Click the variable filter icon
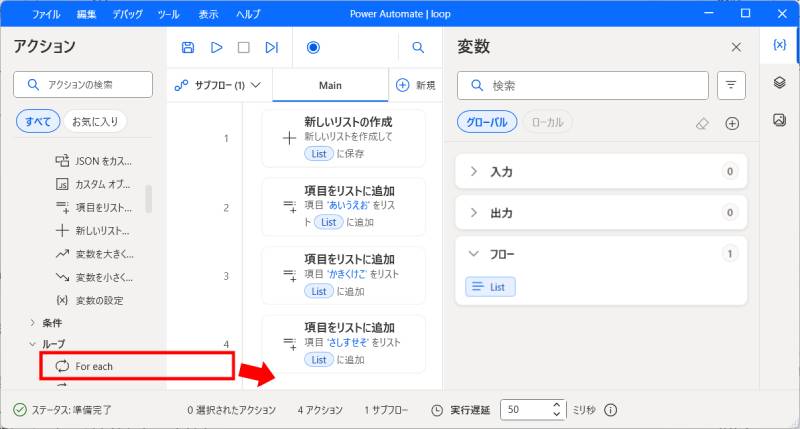This screenshot has width=800, height=429. click(x=731, y=86)
